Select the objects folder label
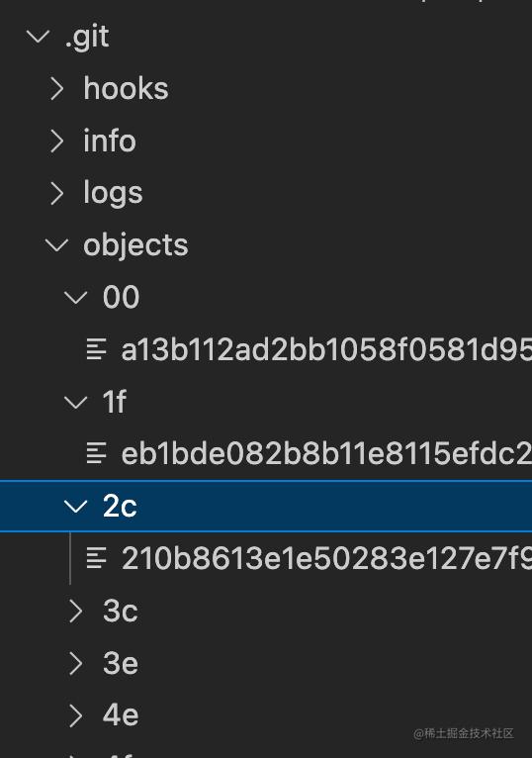 click(135, 245)
